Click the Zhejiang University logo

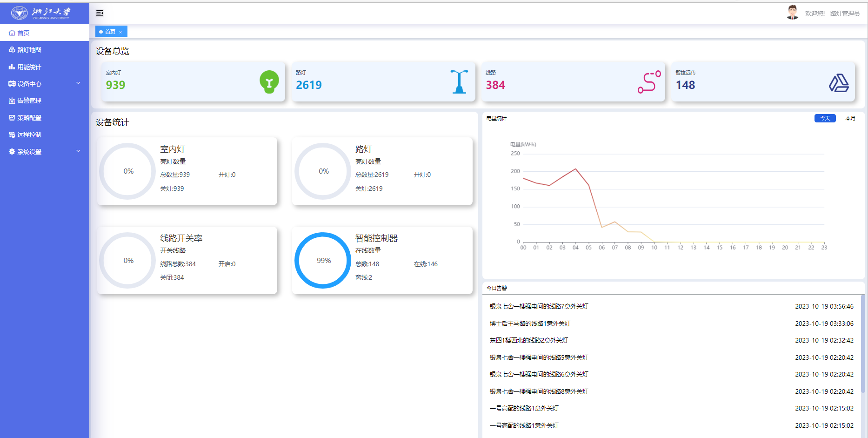coord(41,13)
